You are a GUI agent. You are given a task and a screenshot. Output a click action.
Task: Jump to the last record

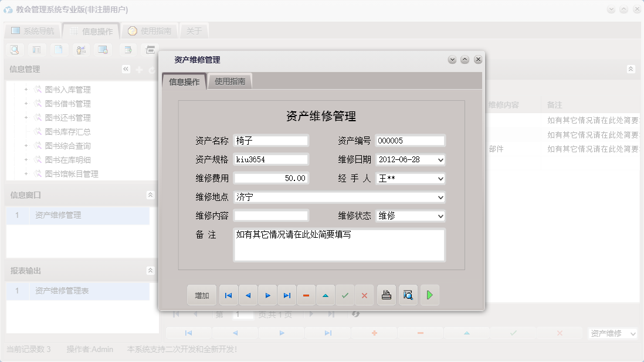(286, 295)
